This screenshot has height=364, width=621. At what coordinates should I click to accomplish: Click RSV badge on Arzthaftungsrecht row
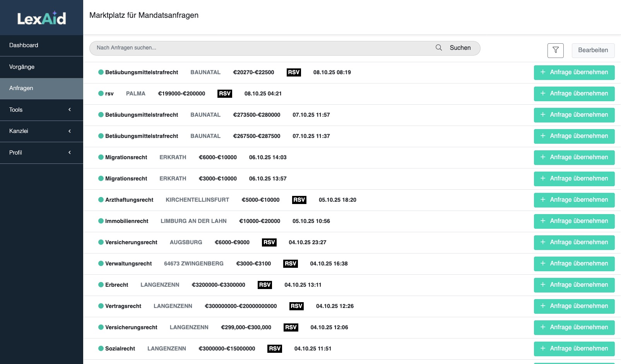click(x=299, y=200)
